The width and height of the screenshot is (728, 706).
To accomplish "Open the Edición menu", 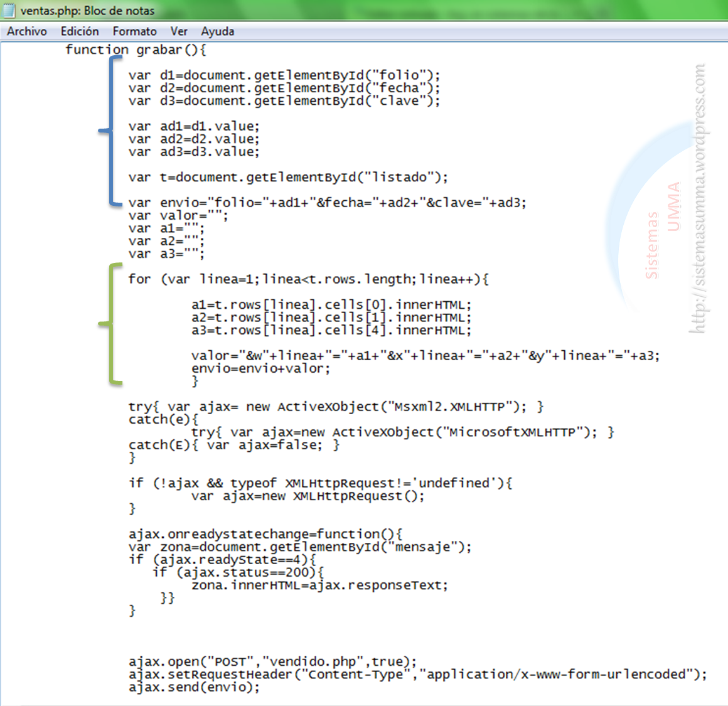I will tap(80, 31).
